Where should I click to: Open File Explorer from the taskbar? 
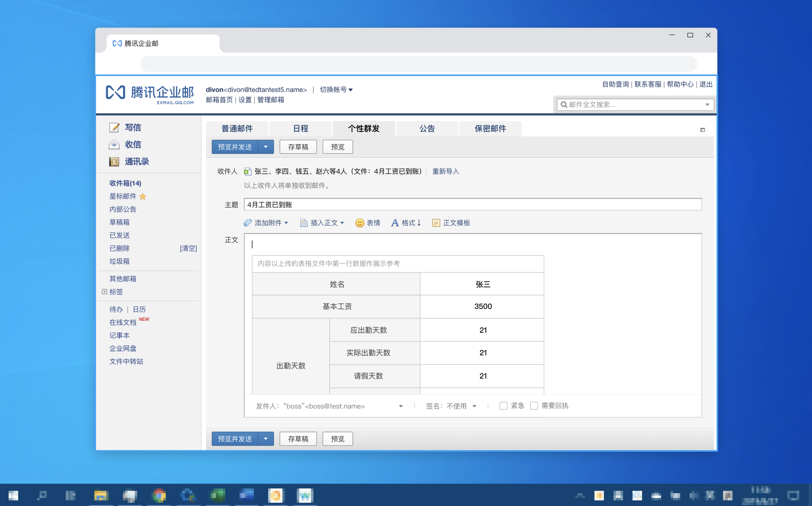[x=101, y=495]
